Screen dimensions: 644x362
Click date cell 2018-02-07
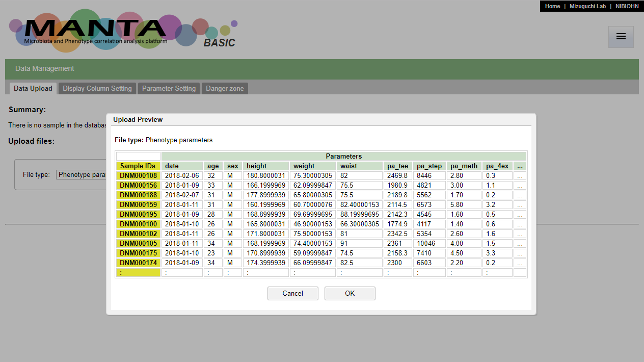pos(182,195)
